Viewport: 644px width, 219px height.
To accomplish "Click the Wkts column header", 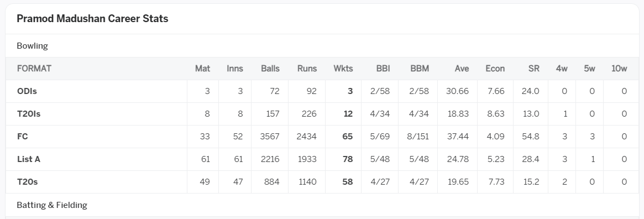I will click(x=343, y=69).
